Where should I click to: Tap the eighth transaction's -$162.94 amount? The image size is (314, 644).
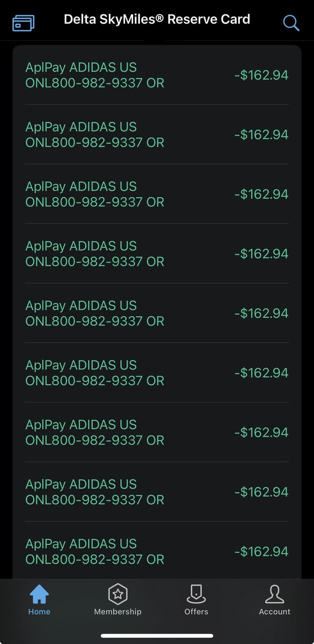coord(261,492)
